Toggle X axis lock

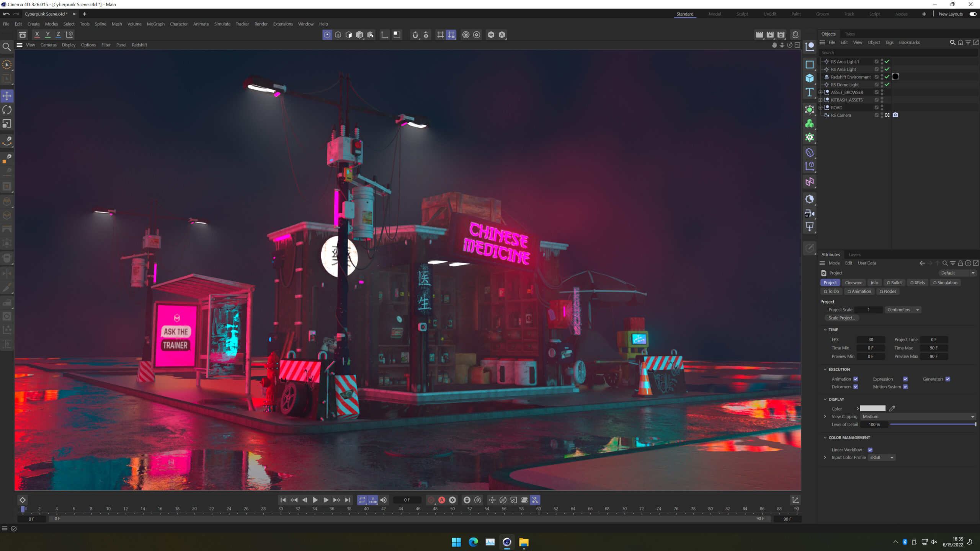[37, 34]
